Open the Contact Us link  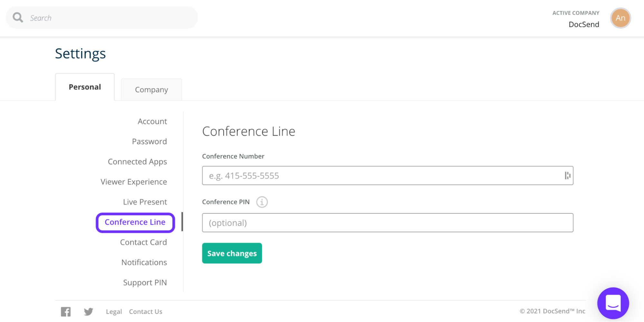pos(145,311)
